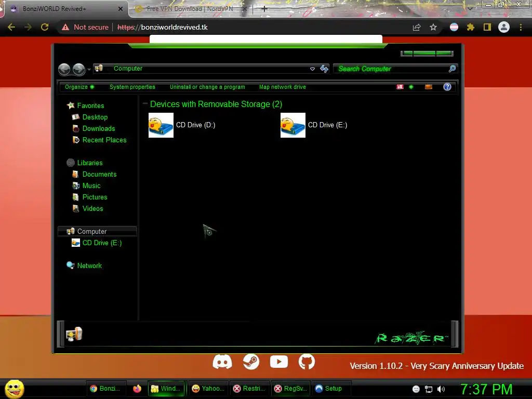The width and height of the screenshot is (532, 399).
Task: Toggle the preview pane icon
Action: (x=429, y=87)
